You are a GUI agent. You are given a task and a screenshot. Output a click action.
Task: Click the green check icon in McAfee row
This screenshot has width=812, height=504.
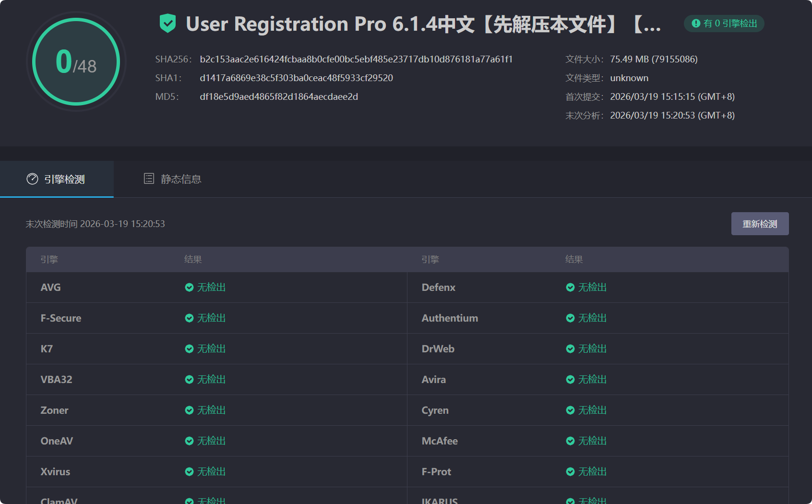[570, 441]
